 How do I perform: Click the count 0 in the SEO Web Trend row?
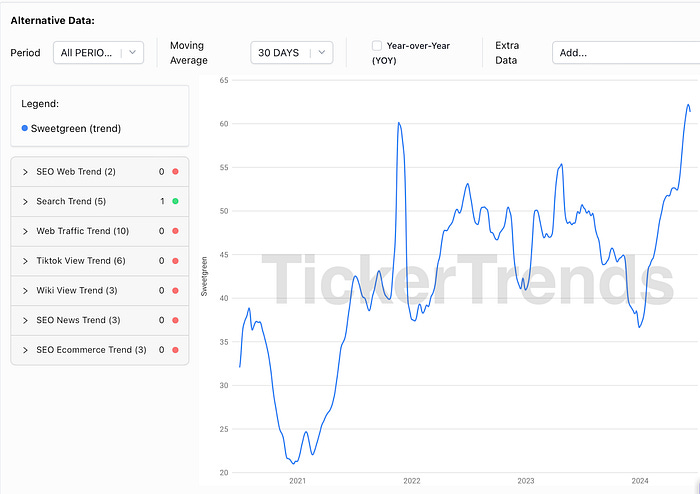point(162,171)
